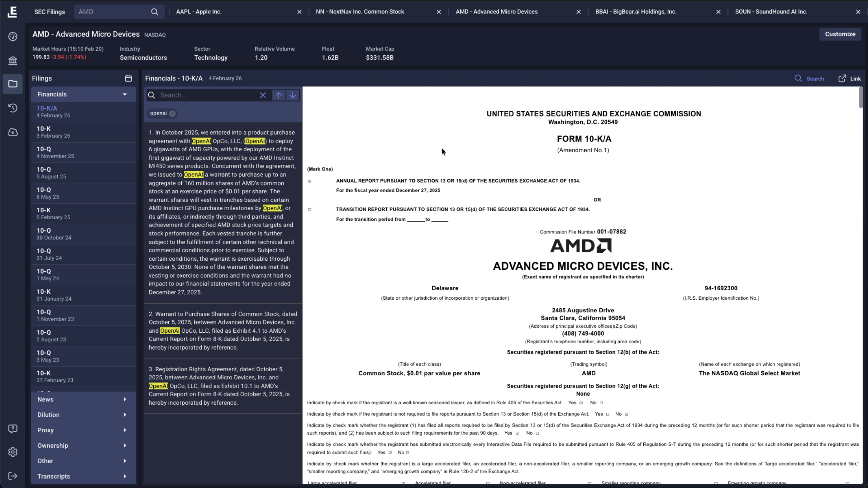868x488 pixels.
Task: Click the Customize button
Action: coord(840,34)
